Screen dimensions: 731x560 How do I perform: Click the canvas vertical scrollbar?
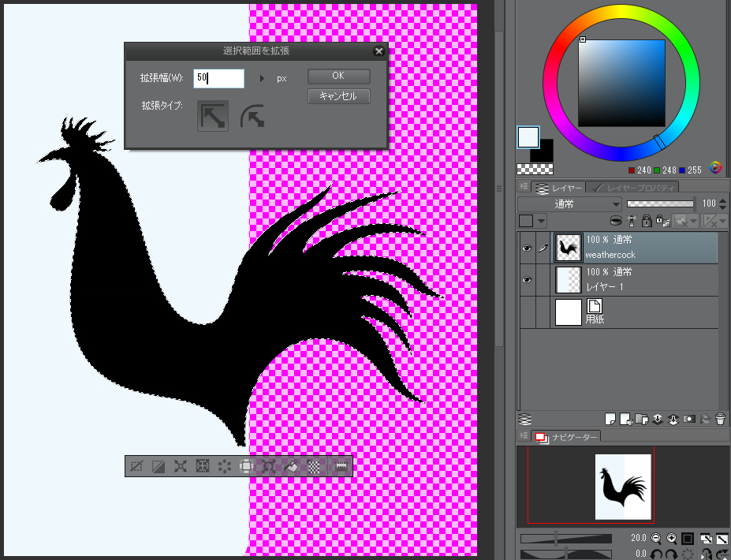point(499,189)
